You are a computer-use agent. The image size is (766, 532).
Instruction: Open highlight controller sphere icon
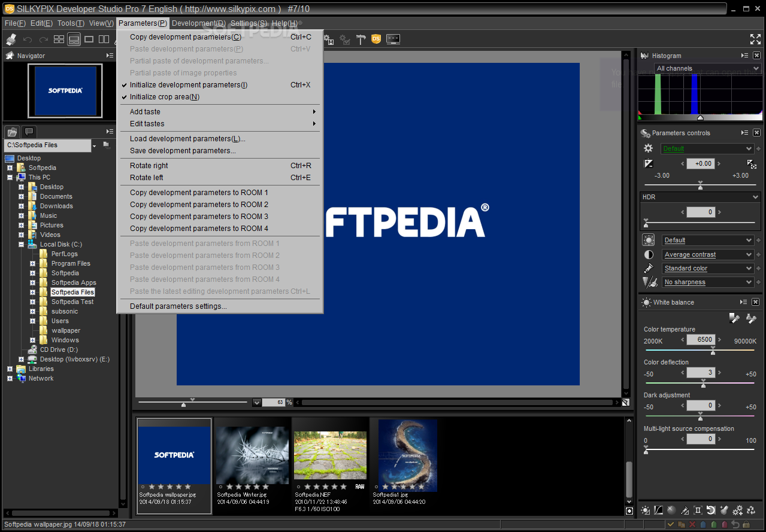click(671, 510)
